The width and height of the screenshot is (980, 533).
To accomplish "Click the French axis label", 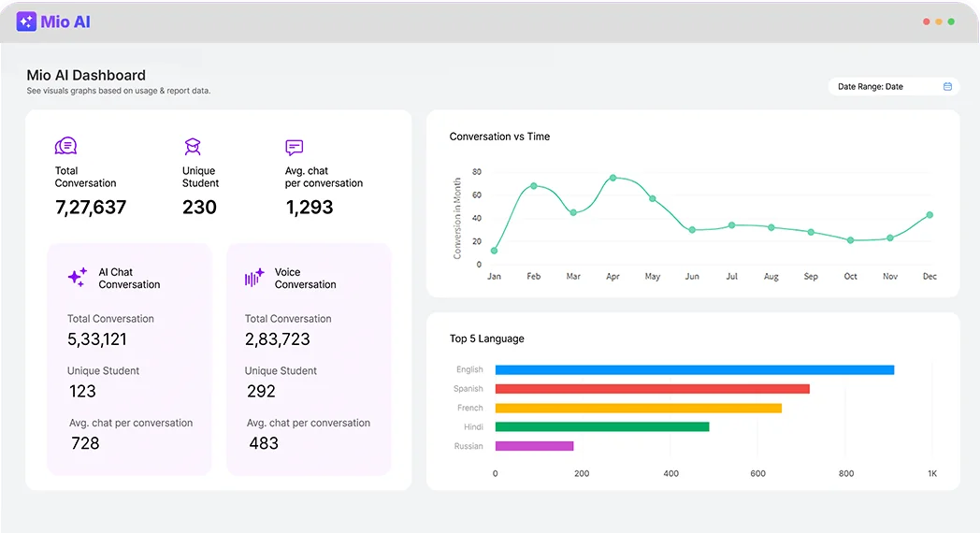I will [470, 408].
